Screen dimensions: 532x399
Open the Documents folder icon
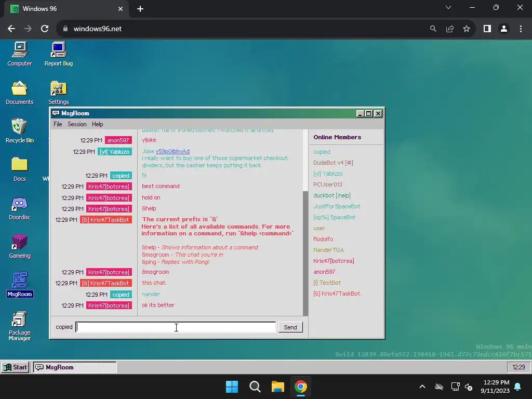click(20, 92)
